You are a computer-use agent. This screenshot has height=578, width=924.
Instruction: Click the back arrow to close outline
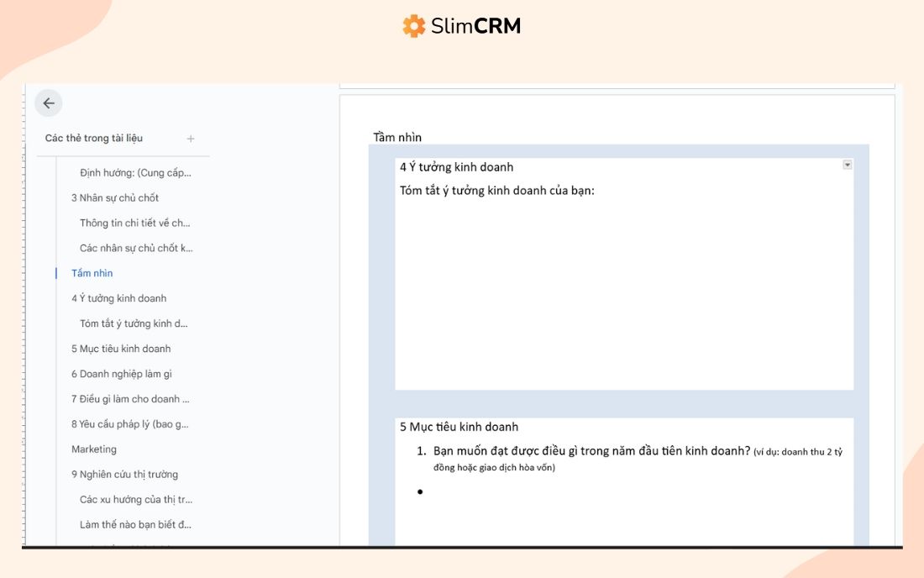[49, 103]
